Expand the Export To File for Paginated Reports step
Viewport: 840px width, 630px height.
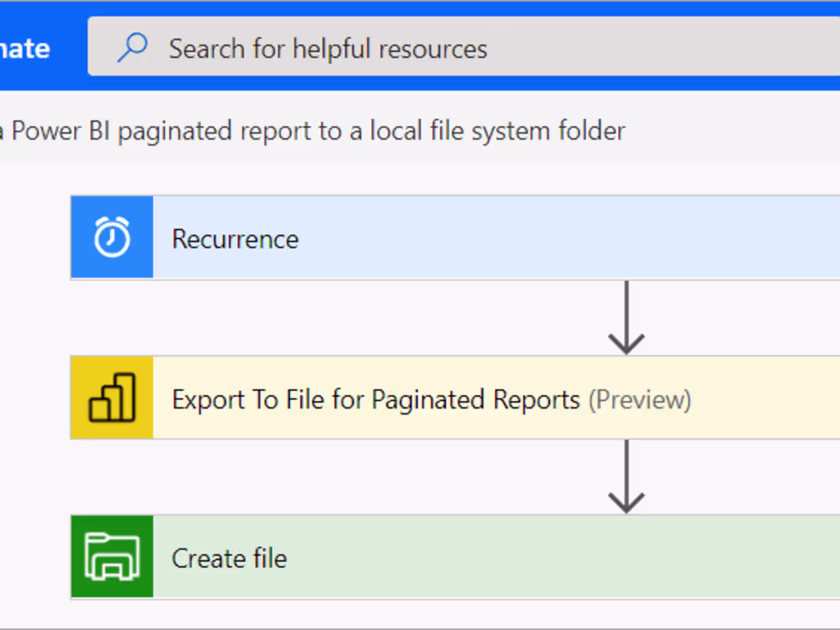(458, 397)
